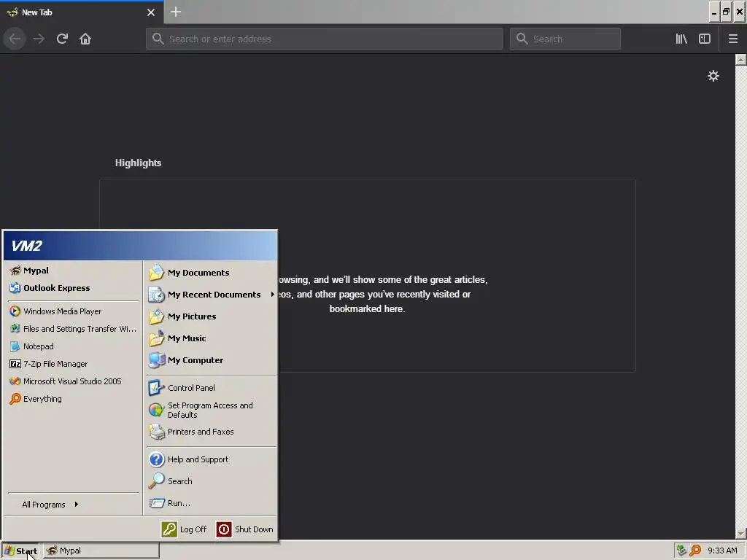This screenshot has width=747, height=560.
Task: Focus the browser Search box
Action: tap(565, 39)
